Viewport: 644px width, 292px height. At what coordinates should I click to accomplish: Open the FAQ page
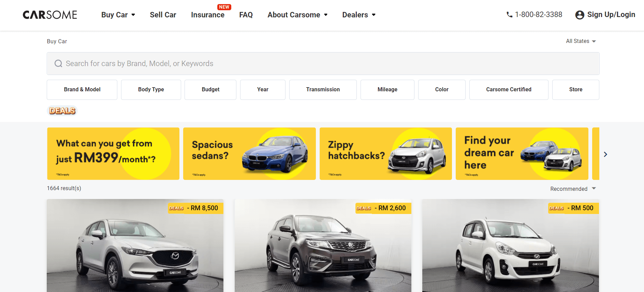point(246,15)
